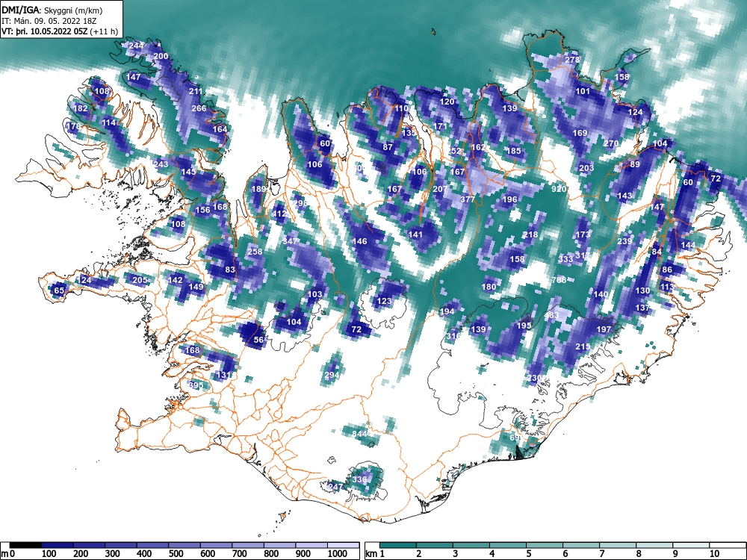This screenshot has width=747, height=560.
Task: Click the visibility value 920
Action: (x=559, y=189)
